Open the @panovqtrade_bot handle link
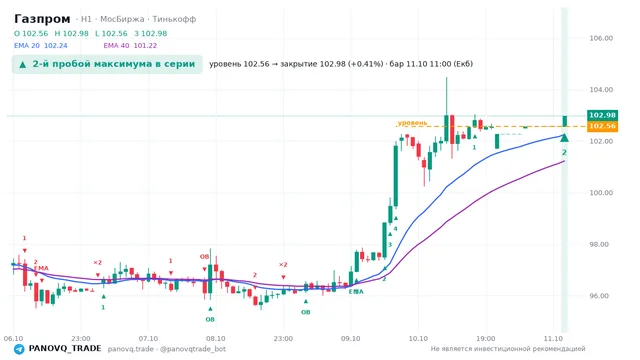This screenshot has height=360, width=640. [193, 349]
